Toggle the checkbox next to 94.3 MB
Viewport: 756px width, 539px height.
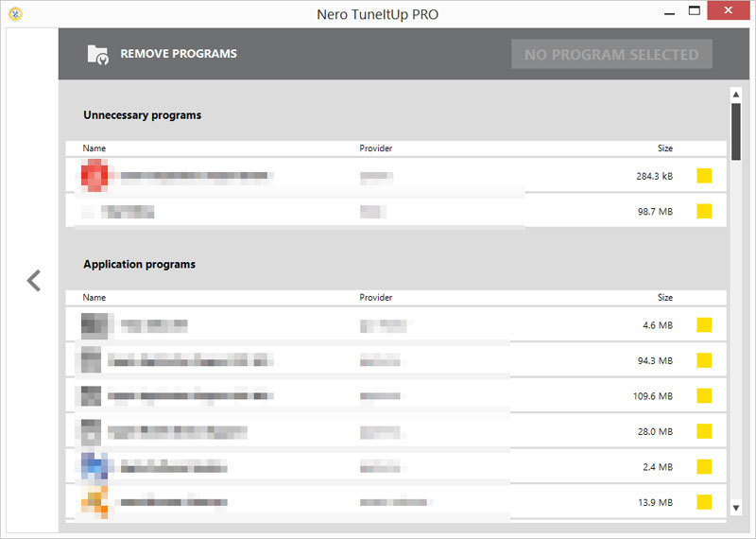pyautogui.click(x=704, y=360)
